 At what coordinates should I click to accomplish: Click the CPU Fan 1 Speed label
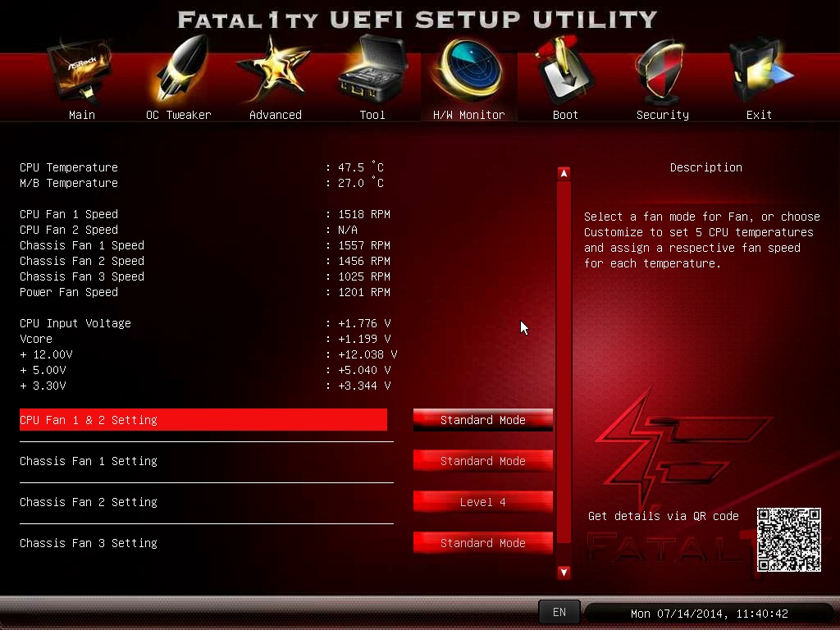point(69,214)
